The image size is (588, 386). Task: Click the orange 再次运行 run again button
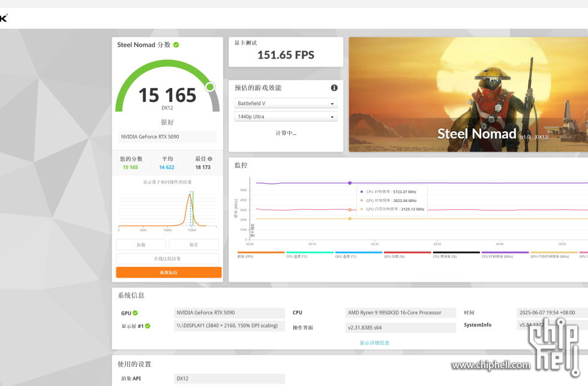tap(169, 273)
